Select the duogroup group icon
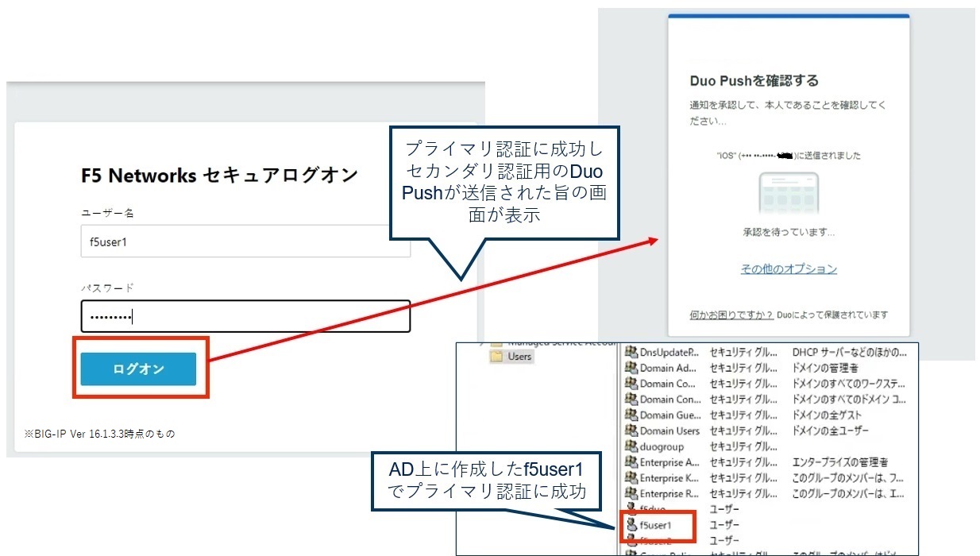This screenshot has width=980, height=556. (x=631, y=446)
